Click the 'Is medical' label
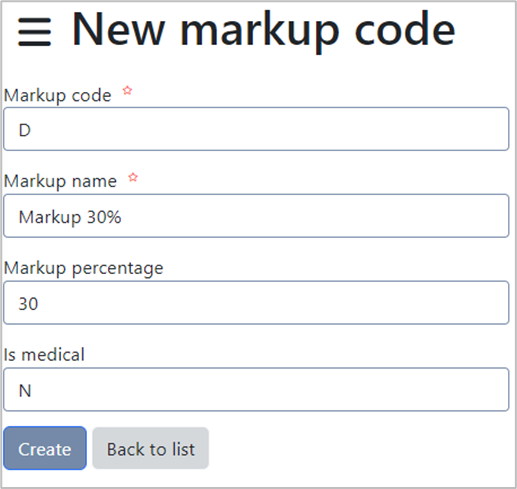This screenshot has height=489, width=517. [x=44, y=354]
